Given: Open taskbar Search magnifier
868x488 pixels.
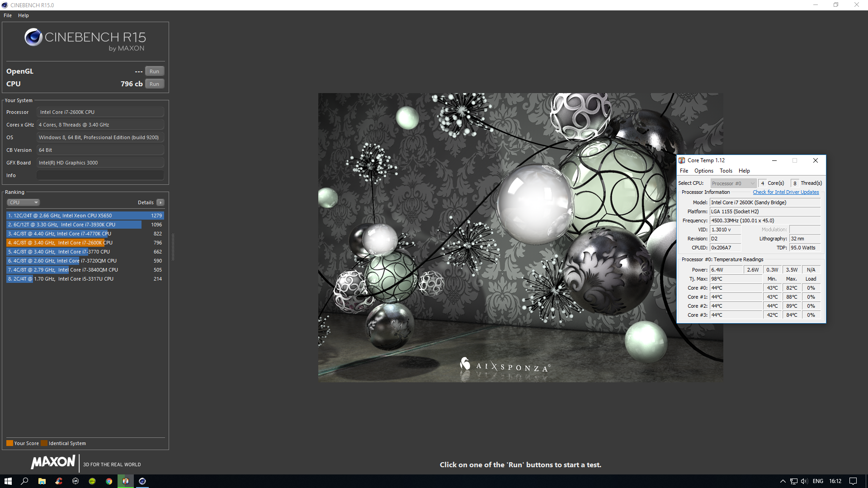Looking at the screenshot, I should tap(25, 481).
